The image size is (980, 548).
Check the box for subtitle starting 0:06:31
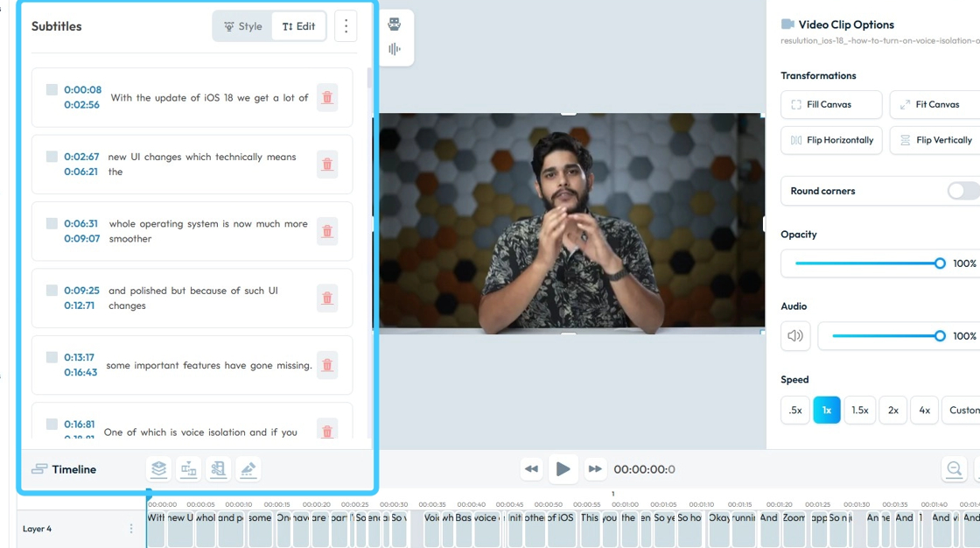[x=52, y=223]
